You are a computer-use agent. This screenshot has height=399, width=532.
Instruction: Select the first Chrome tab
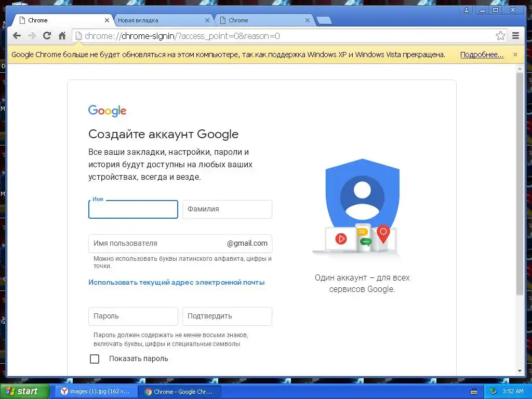click(63, 20)
